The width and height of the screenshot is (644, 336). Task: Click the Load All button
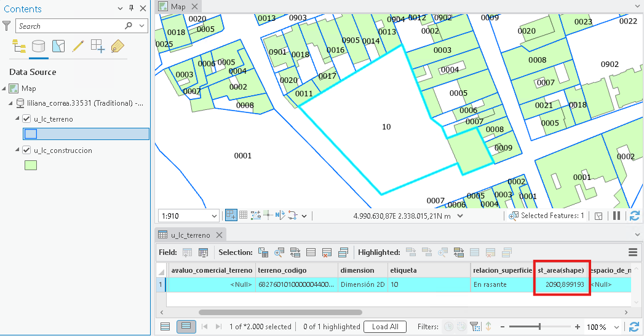click(x=385, y=327)
